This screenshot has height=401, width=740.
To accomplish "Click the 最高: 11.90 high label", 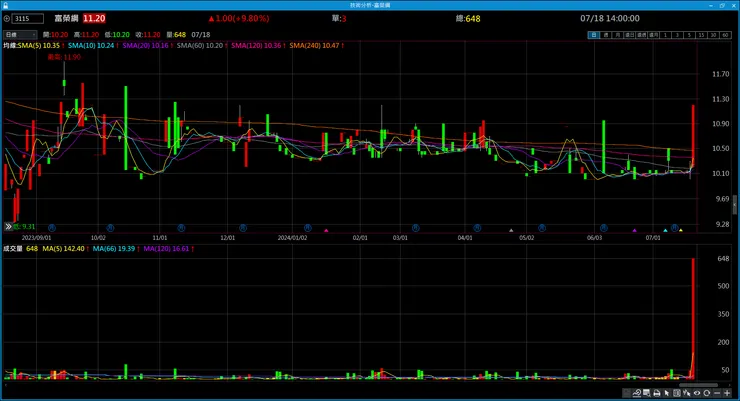I will pos(64,57).
